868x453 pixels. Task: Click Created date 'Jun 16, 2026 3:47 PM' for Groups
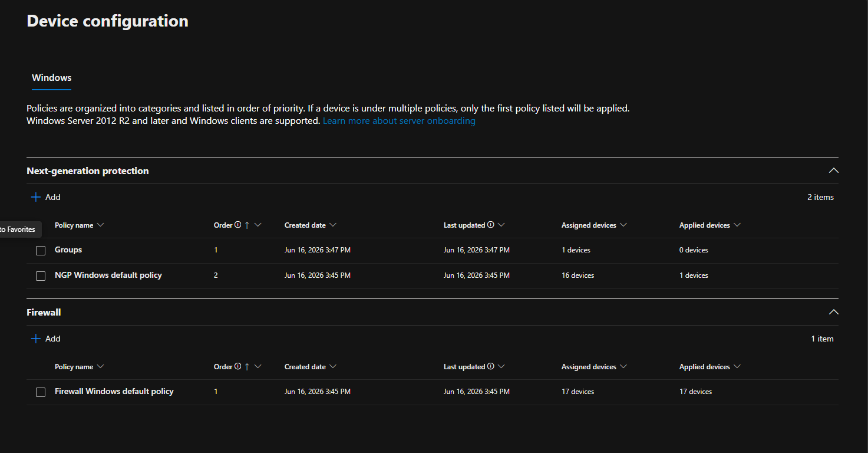(318, 250)
